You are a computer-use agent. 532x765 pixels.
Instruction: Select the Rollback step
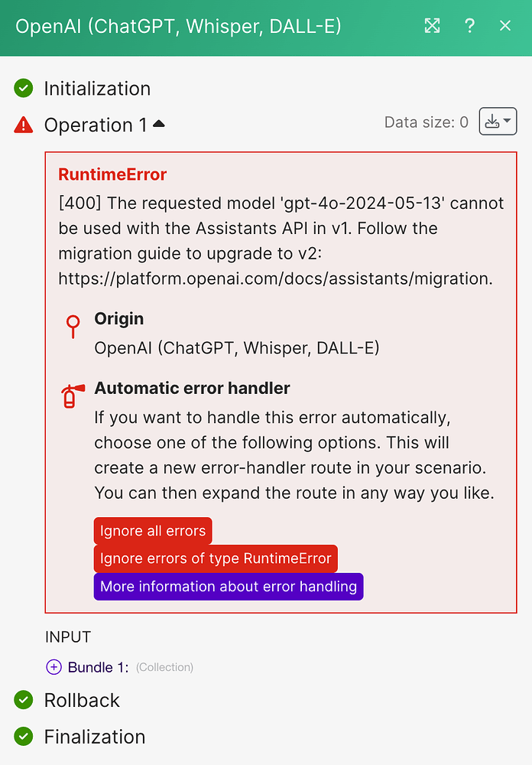click(82, 700)
